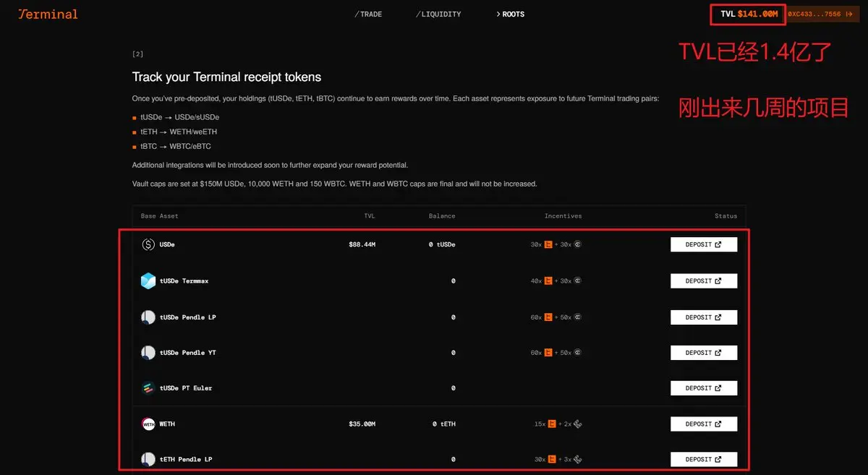Click Deposit for tUSDe Termmax

tap(704, 281)
